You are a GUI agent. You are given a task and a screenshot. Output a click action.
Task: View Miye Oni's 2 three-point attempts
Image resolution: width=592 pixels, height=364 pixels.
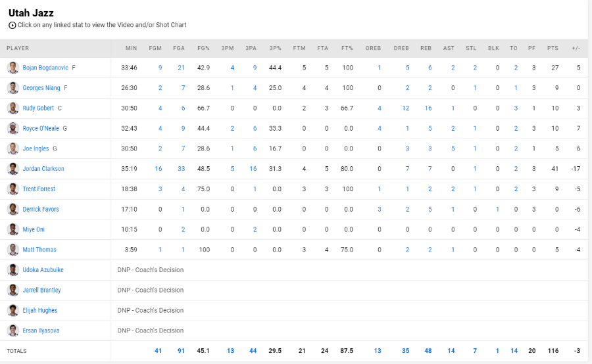tap(255, 229)
